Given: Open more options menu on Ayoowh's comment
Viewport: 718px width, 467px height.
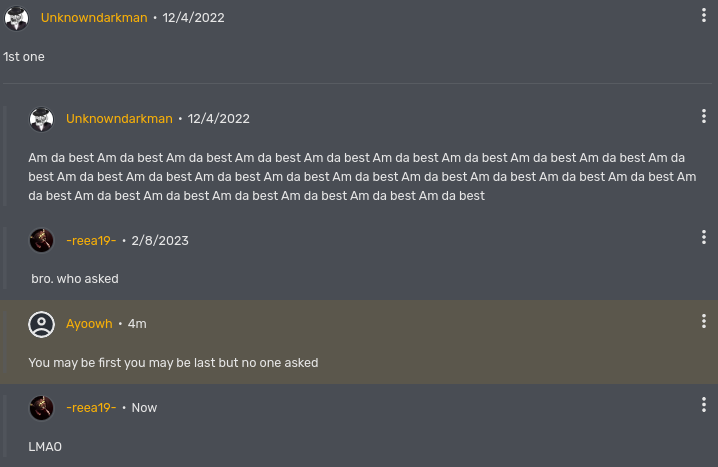Looking at the screenshot, I should [x=704, y=321].
